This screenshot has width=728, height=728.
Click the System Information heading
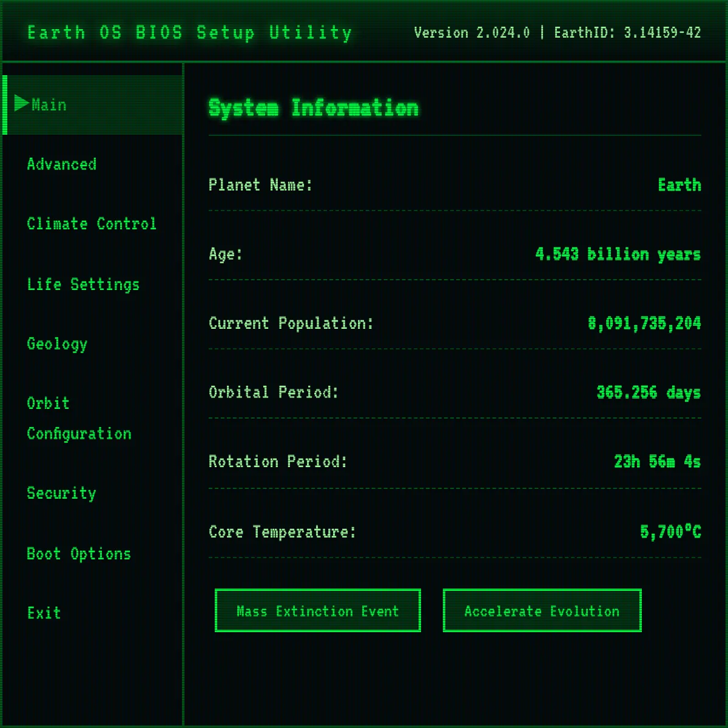click(x=314, y=108)
